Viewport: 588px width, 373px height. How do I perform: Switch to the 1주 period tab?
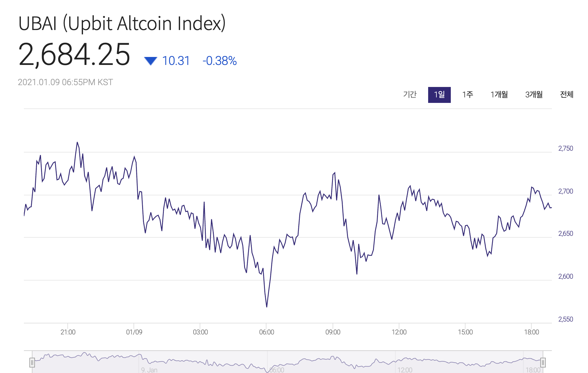(467, 95)
